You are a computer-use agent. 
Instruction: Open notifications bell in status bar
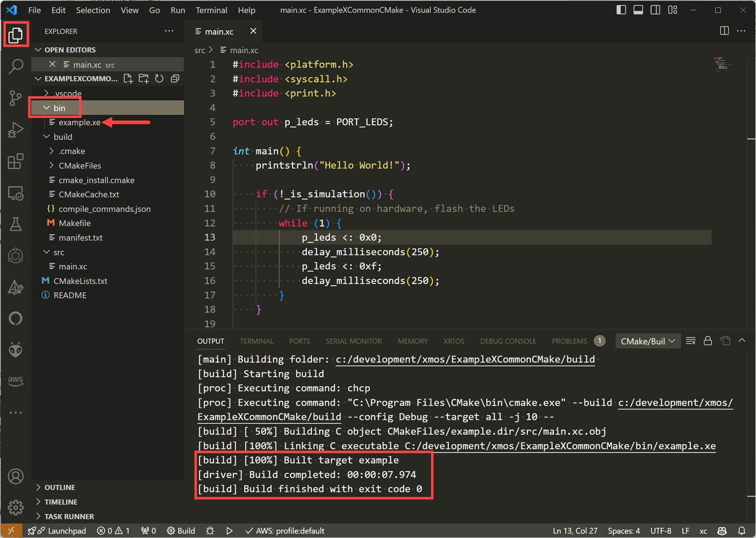point(742,531)
